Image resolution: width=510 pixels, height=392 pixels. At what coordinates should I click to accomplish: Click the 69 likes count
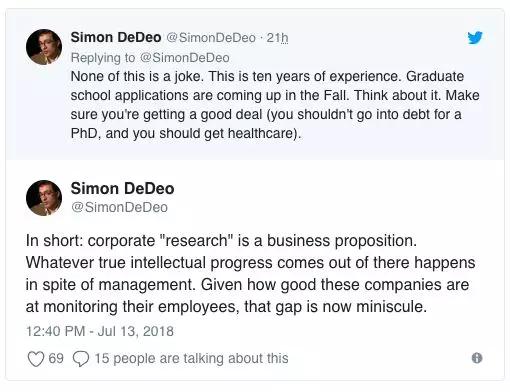(x=56, y=358)
